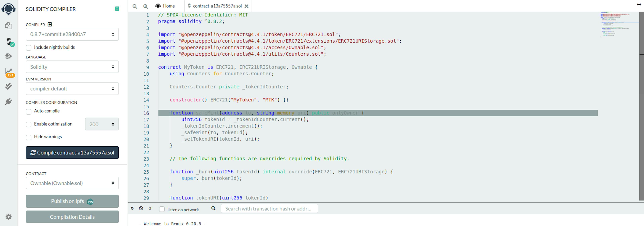The image size is (644, 226).
Task: Switch to the Home tab
Action: [165, 6]
